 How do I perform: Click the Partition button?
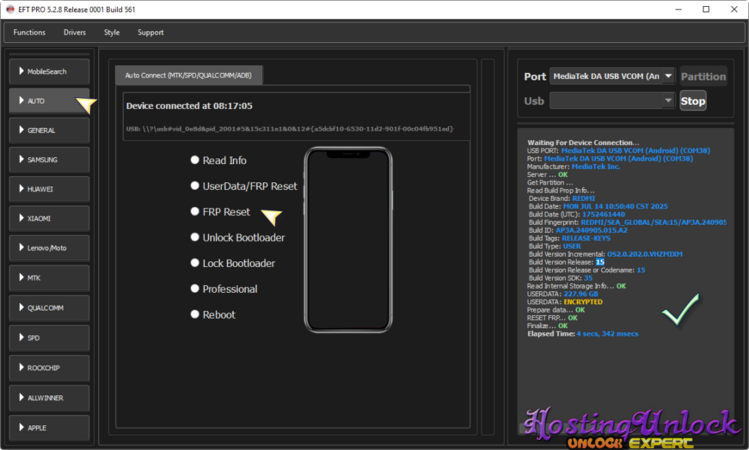pos(704,76)
